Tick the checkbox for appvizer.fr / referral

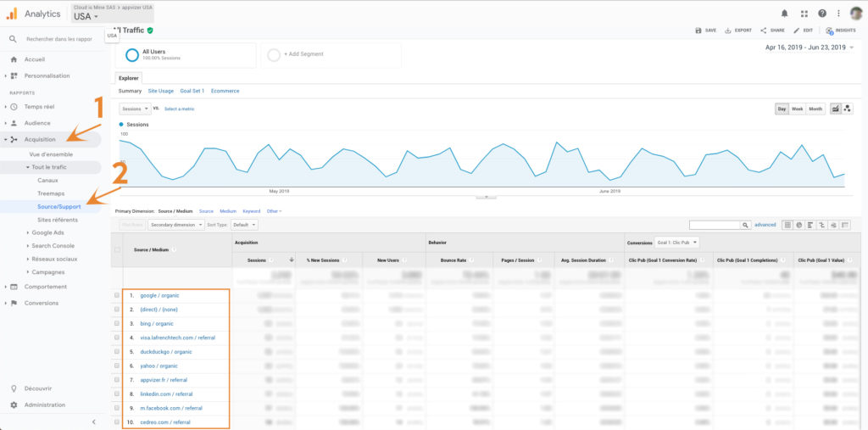pyautogui.click(x=117, y=380)
